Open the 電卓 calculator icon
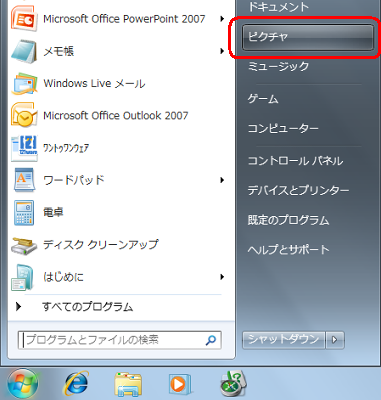 pyautogui.click(x=24, y=212)
